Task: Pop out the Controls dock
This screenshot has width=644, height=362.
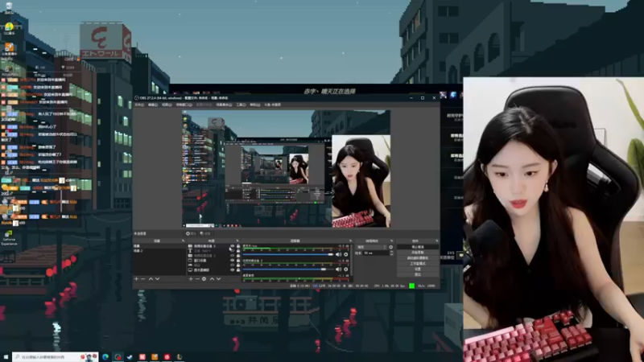Action: click(x=436, y=241)
